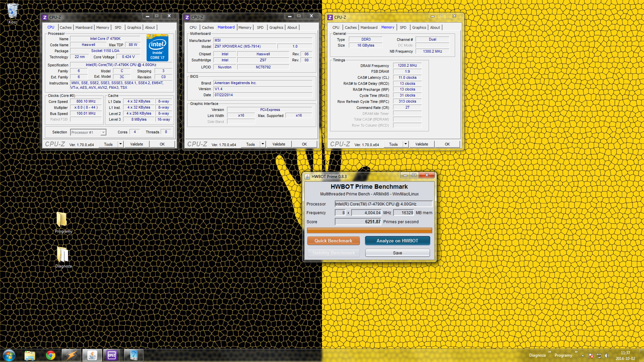The height and width of the screenshot is (362, 644).
Task: Click Save in HWBOT Prime
Action: (397, 253)
